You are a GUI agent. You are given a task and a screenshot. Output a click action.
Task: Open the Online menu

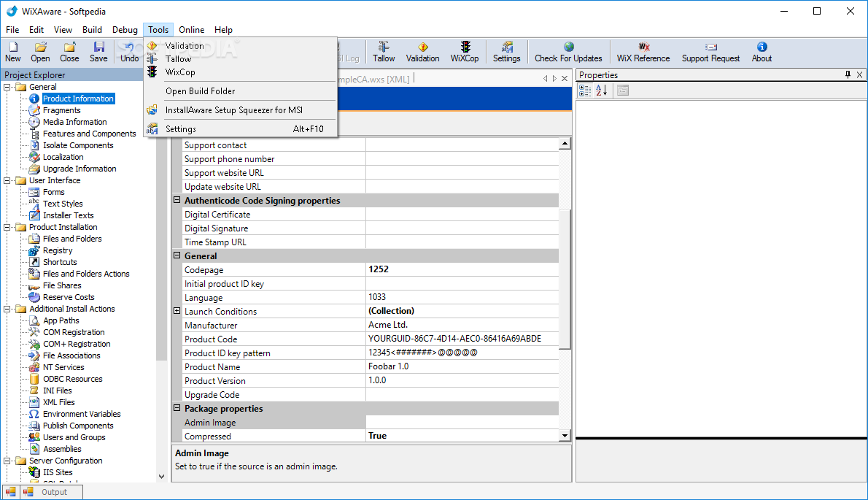click(x=192, y=29)
